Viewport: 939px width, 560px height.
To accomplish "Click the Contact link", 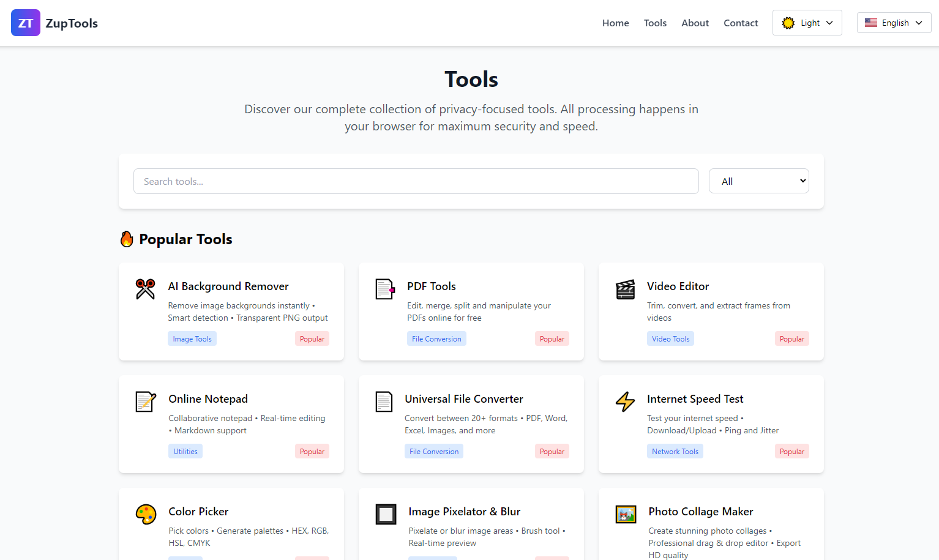I will [x=741, y=23].
